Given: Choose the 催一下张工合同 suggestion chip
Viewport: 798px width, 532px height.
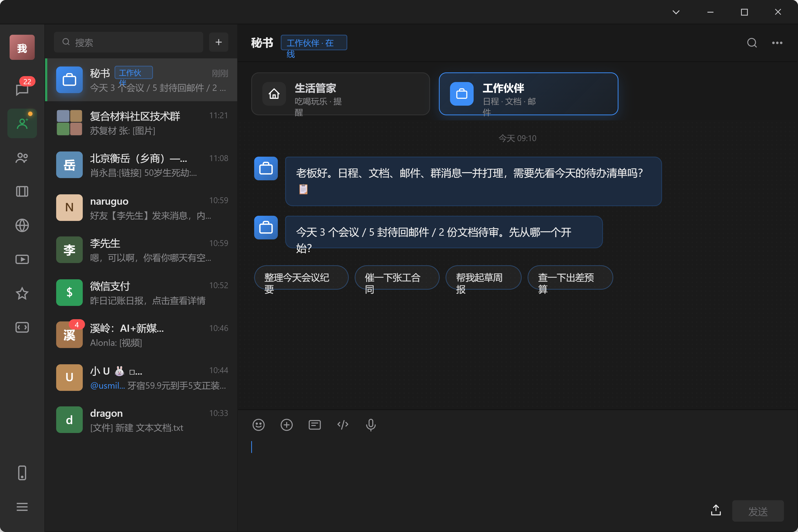Looking at the screenshot, I should [397, 278].
